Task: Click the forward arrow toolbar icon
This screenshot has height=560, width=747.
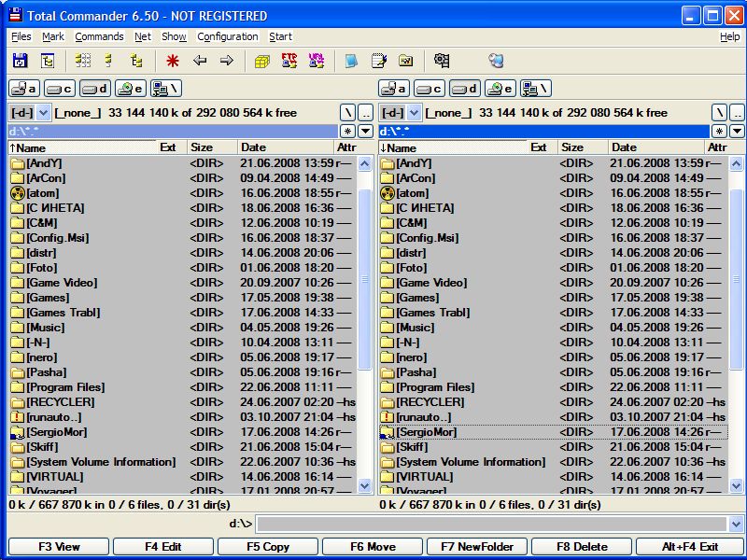Action: click(x=226, y=61)
